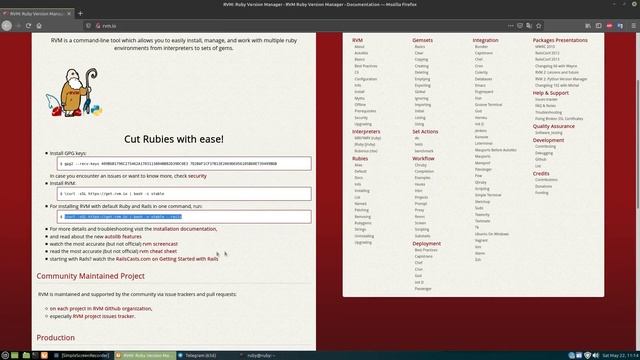
Task: Launch the terminal icon in taskbar
Action: tap(35, 356)
